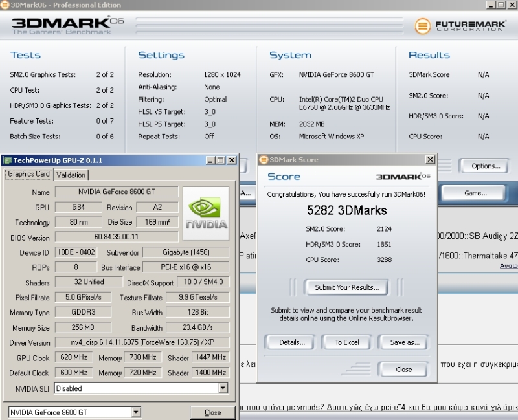Click Close button in 3DMark Score dialog
This screenshot has height=420, width=518.
[x=403, y=369]
